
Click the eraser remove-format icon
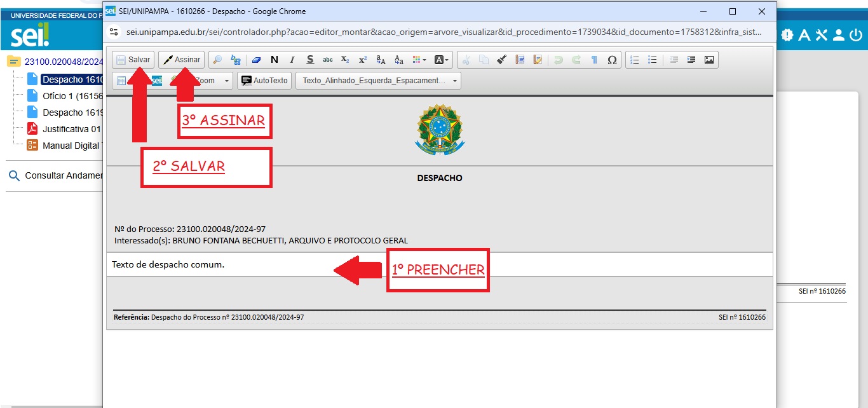(x=256, y=60)
